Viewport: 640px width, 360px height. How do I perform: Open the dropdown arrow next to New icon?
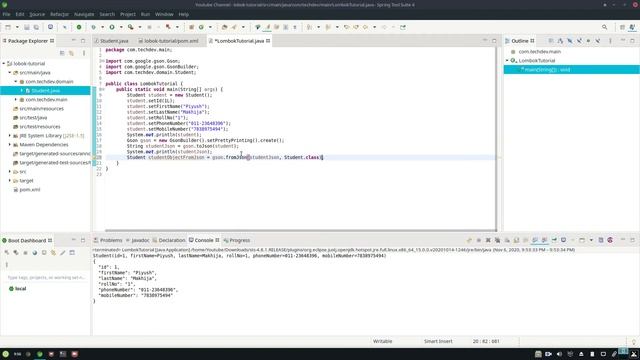click(17, 27)
